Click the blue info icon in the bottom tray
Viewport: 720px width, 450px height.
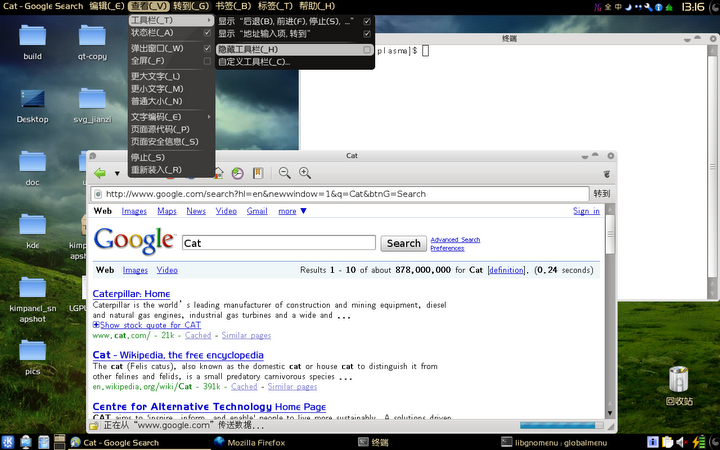[x=652, y=442]
